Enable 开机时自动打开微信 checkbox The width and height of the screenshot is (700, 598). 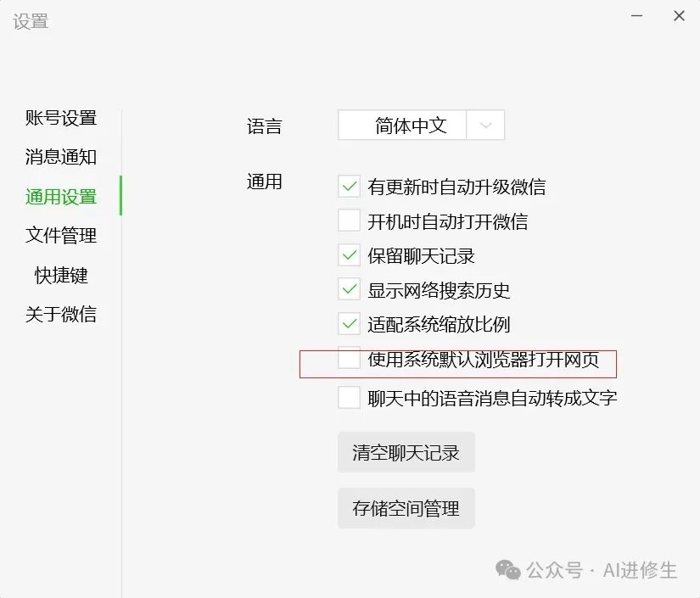pyautogui.click(x=349, y=221)
